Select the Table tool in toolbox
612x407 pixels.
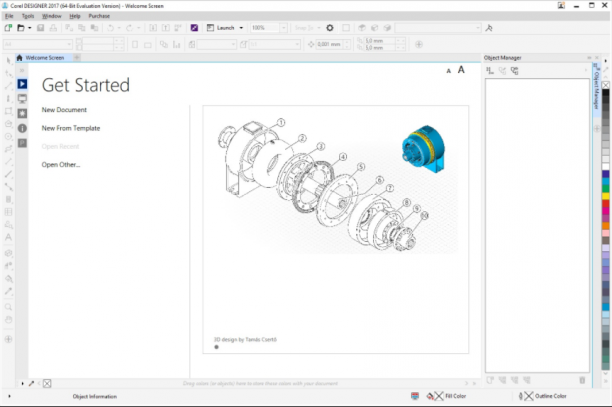click(x=8, y=212)
